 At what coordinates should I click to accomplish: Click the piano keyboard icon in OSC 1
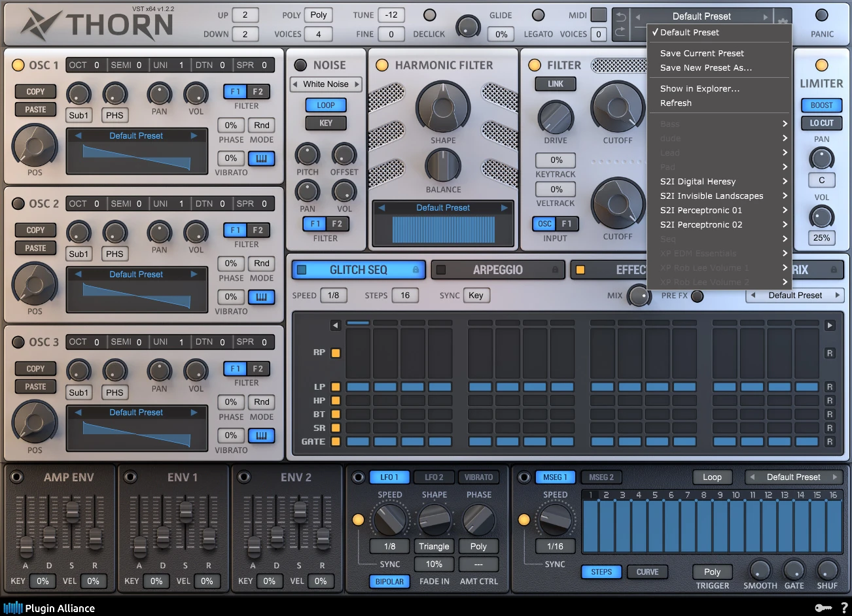261,158
